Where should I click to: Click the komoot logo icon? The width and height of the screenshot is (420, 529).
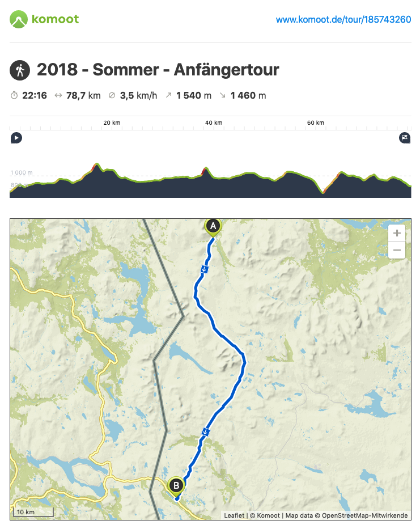(19, 19)
